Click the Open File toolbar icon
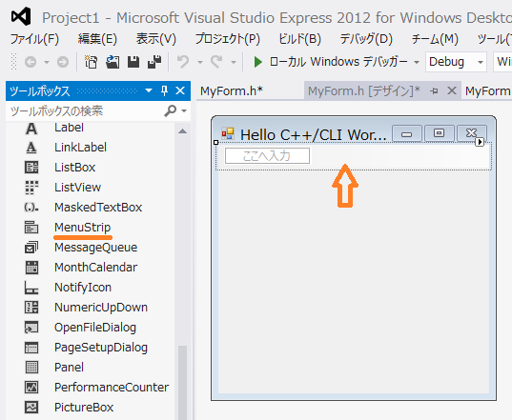The image size is (512, 420). (113, 62)
